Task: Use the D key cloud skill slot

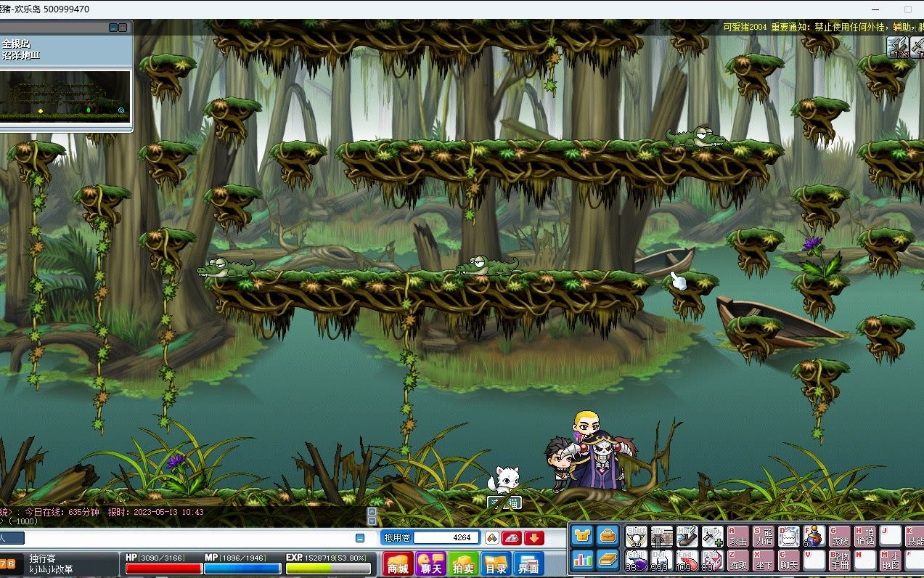Action: pos(789,537)
